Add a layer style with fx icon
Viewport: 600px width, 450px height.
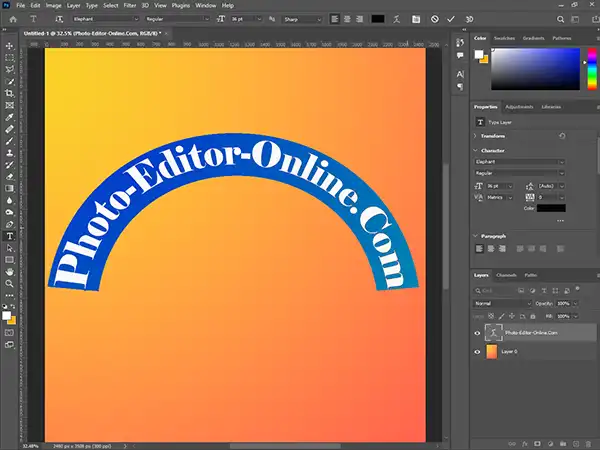(x=525, y=444)
